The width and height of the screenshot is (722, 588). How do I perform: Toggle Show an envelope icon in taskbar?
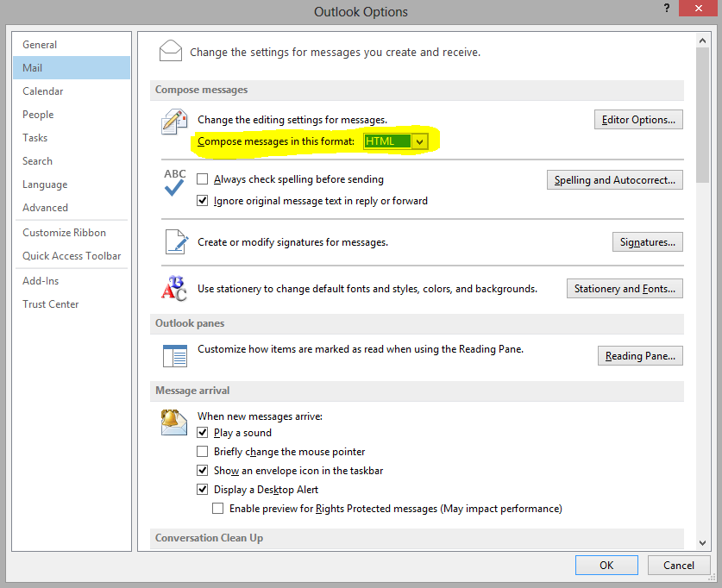[202, 470]
